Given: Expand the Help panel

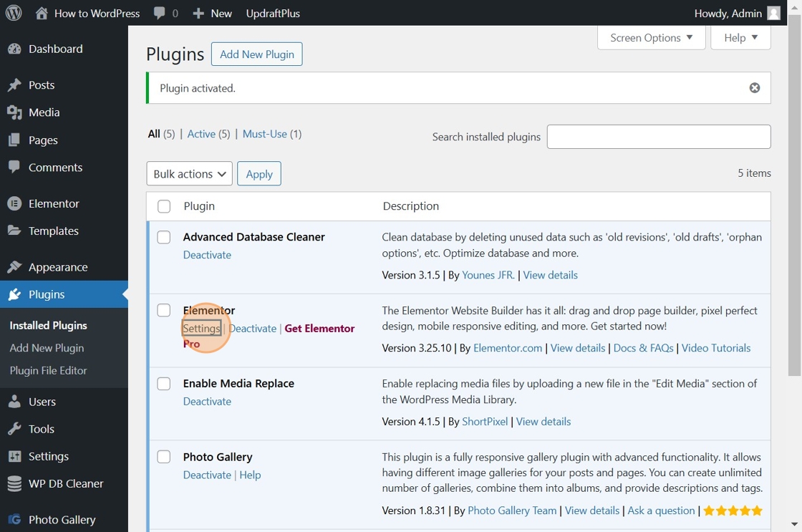Looking at the screenshot, I should click(740, 38).
